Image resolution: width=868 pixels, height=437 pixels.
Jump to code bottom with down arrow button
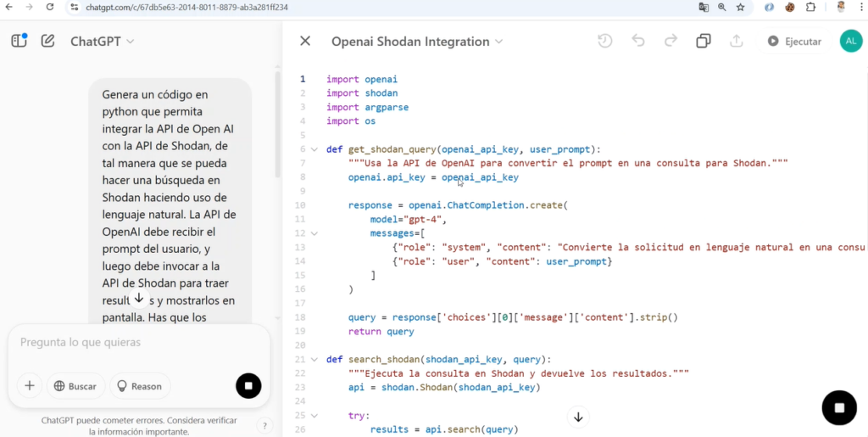[x=578, y=417]
